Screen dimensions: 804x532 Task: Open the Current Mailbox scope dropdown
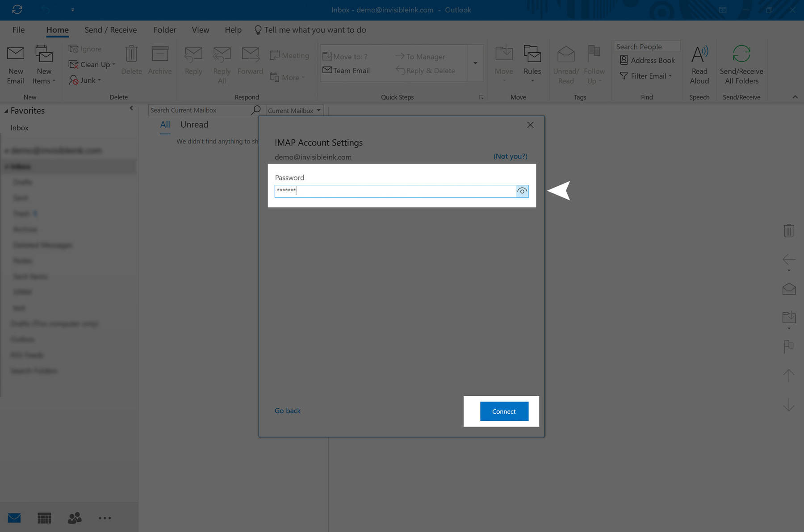coord(295,110)
